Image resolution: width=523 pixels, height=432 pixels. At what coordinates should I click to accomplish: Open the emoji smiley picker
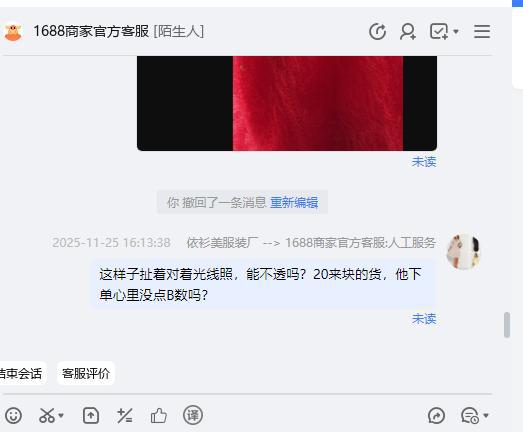(13, 416)
